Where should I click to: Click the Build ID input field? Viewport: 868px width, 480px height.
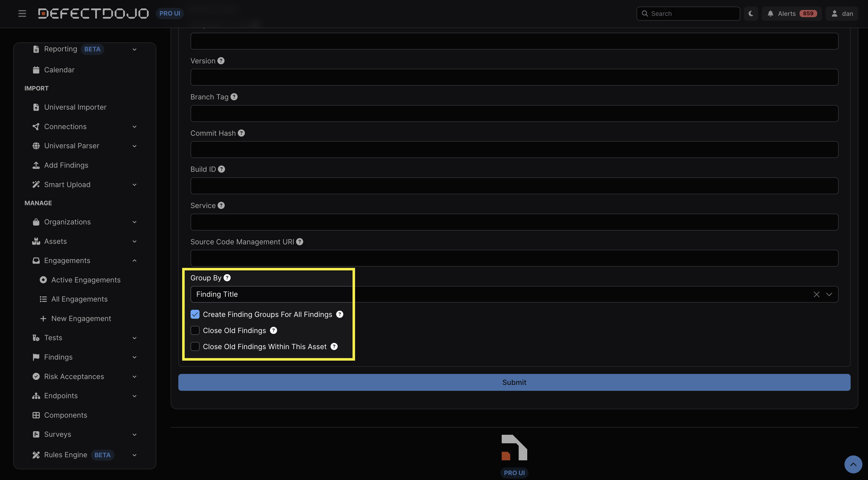514,186
